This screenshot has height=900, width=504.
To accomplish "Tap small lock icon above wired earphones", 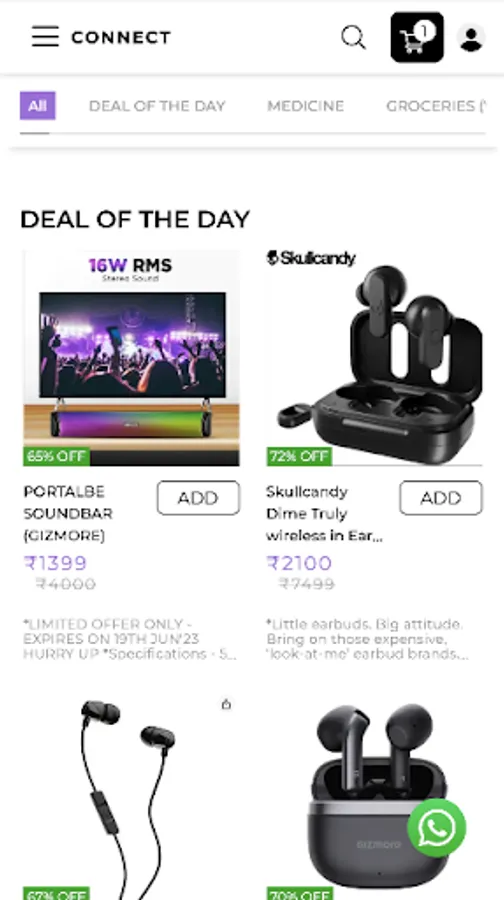I will tap(226, 704).
